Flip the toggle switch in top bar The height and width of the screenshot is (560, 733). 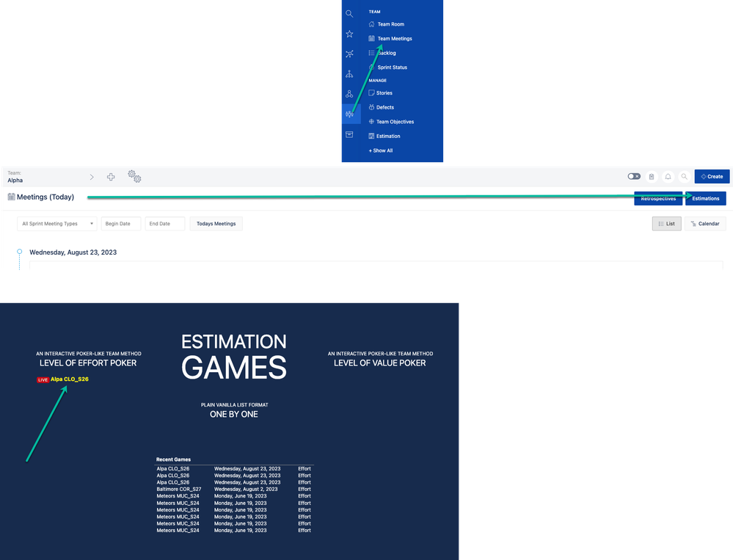[x=634, y=176]
